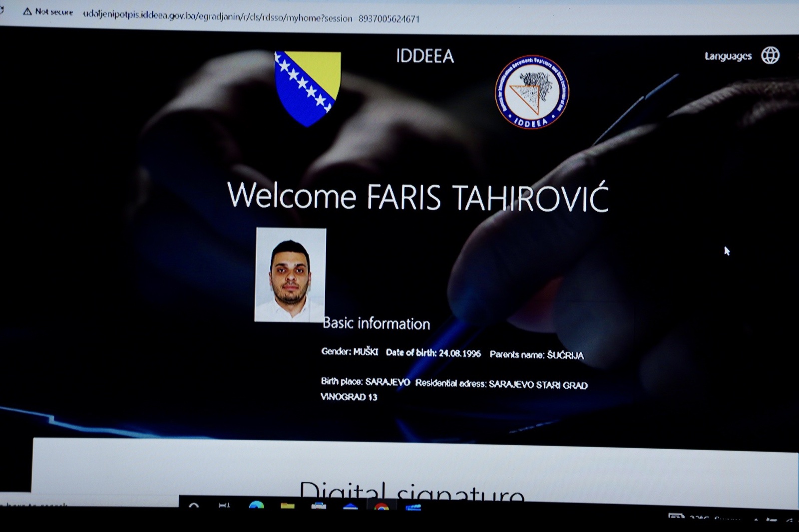799x532 pixels.
Task: Switch to Google Chrome in the taskbar
Action: (x=382, y=507)
